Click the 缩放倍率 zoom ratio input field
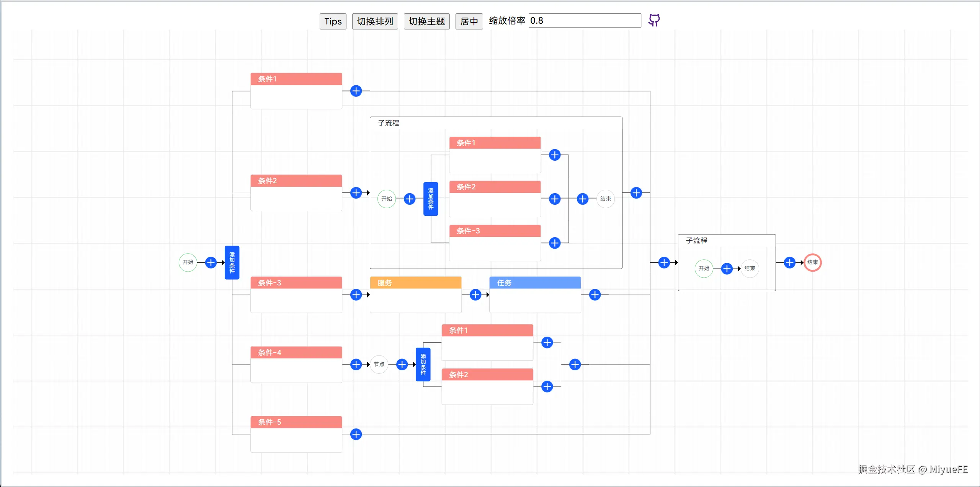The height and width of the screenshot is (487, 980). (585, 20)
